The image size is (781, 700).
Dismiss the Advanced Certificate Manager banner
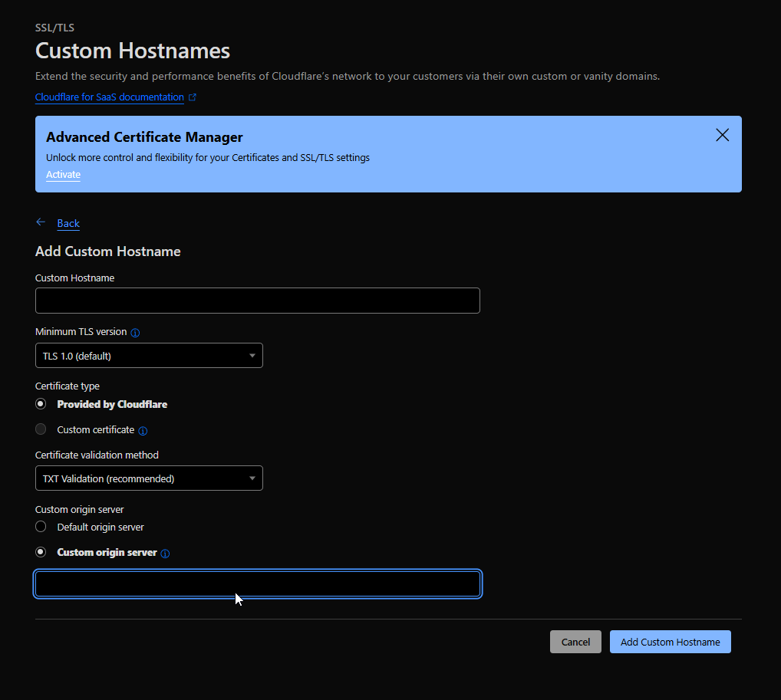click(722, 135)
